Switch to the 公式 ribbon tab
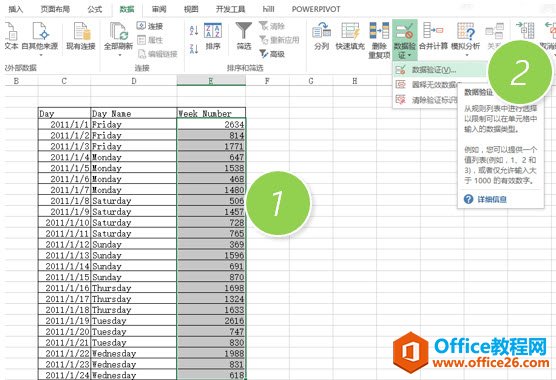Viewport: 556px width, 380px height. click(x=95, y=9)
